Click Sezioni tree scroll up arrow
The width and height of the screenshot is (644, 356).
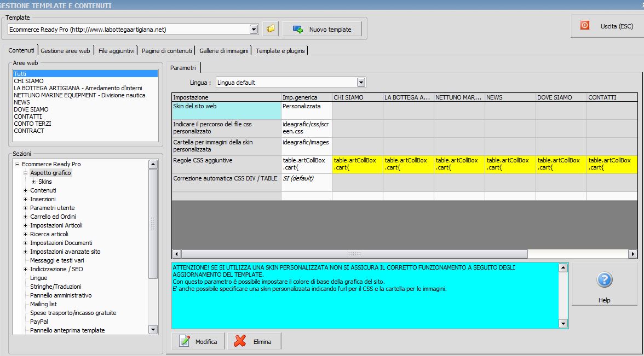[x=153, y=165]
